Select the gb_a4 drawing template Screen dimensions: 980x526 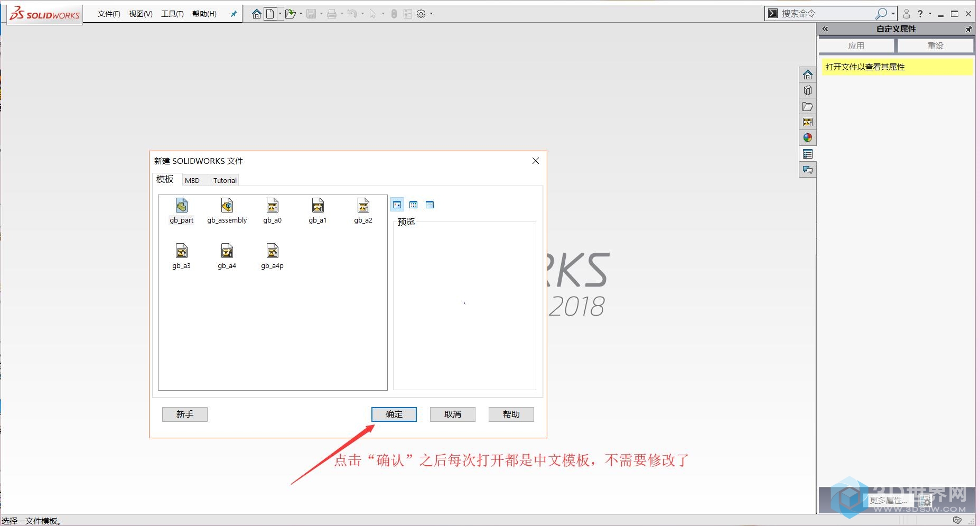coord(227,256)
